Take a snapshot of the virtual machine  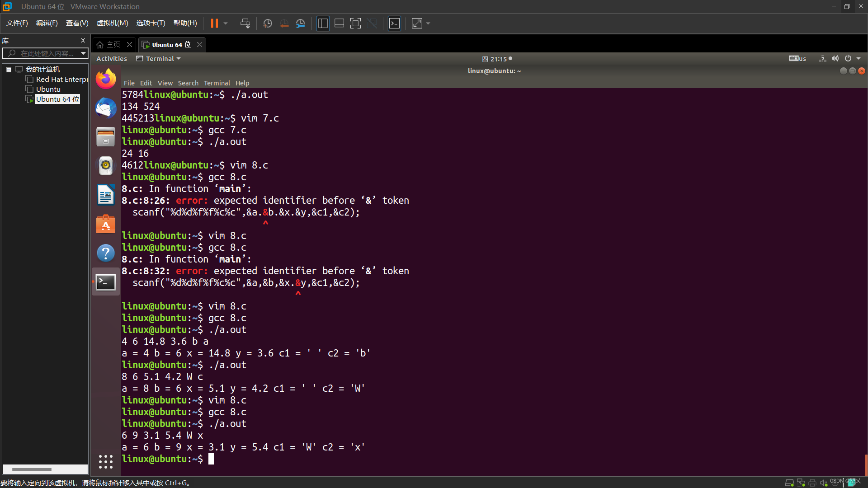click(267, 23)
